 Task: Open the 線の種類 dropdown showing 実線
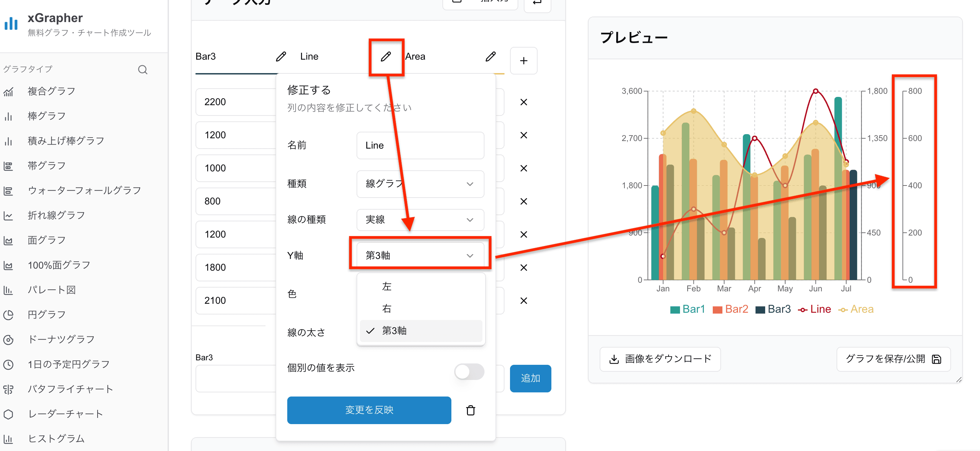pyautogui.click(x=420, y=220)
